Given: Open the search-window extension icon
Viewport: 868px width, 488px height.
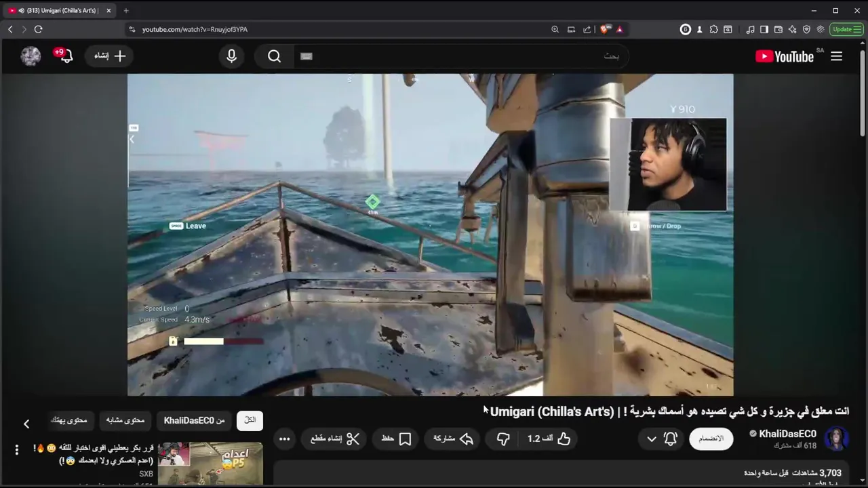Looking at the screenshot, I should (728, 29).
